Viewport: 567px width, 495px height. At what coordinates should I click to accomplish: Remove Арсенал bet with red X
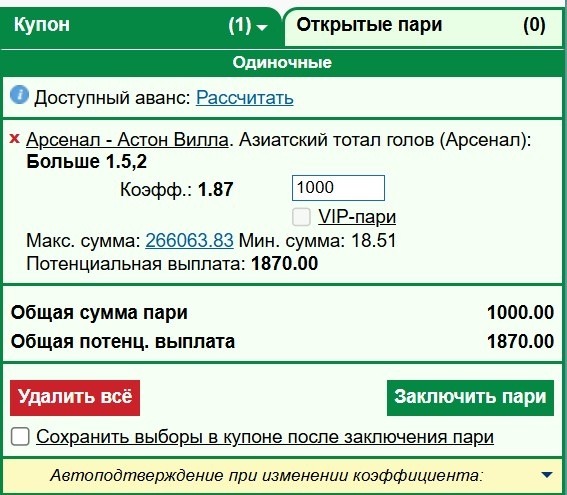click(14, 138)
